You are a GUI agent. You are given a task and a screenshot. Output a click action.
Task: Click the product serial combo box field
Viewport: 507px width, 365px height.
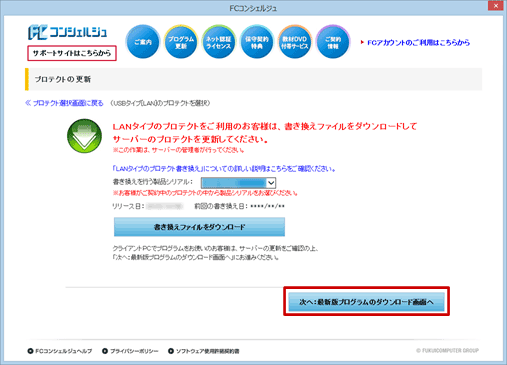238,183
